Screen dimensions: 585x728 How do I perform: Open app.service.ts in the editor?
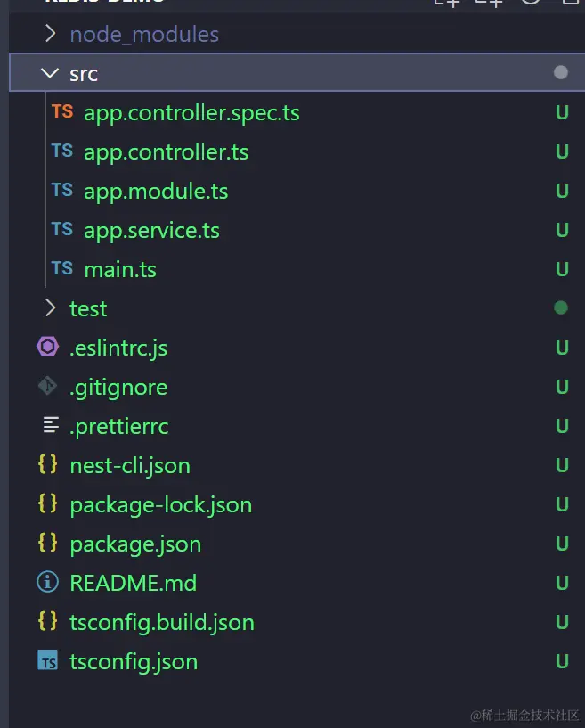tap(151, 230)
